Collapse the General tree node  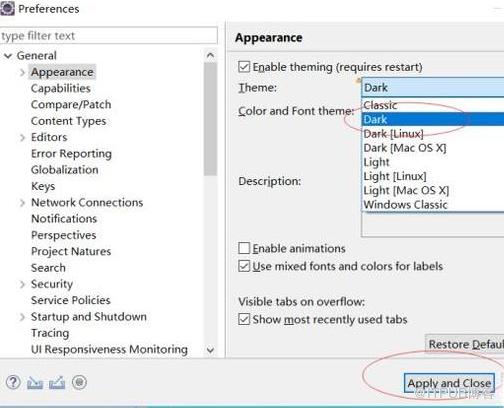(x=8, y=56)
